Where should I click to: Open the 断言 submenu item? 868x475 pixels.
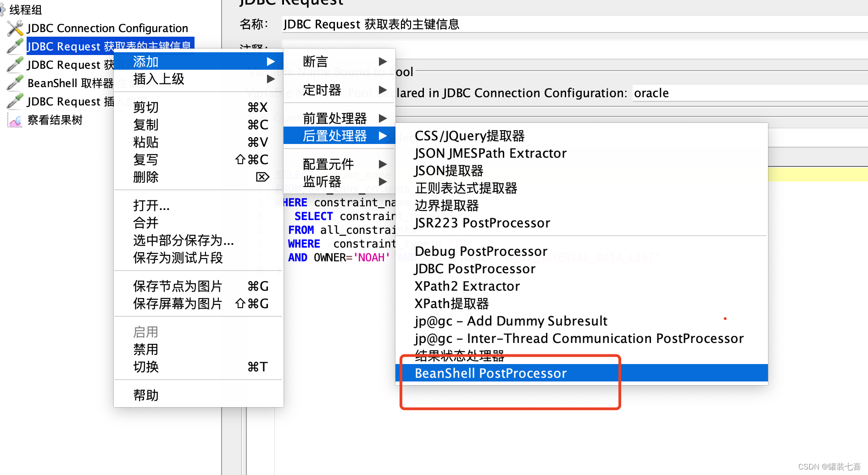pyautogui.click(x=339, y=61)
